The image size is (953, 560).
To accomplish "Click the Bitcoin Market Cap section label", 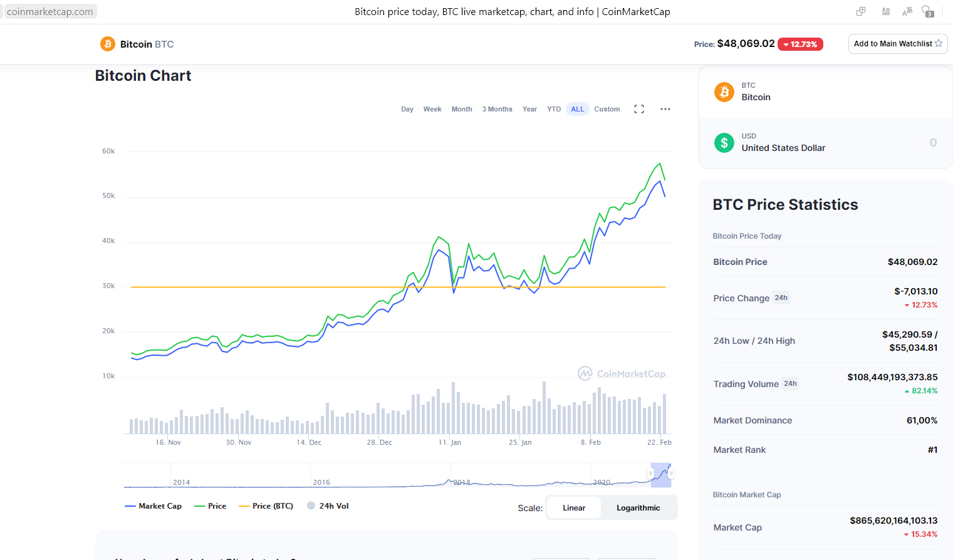I will point(747,495).
